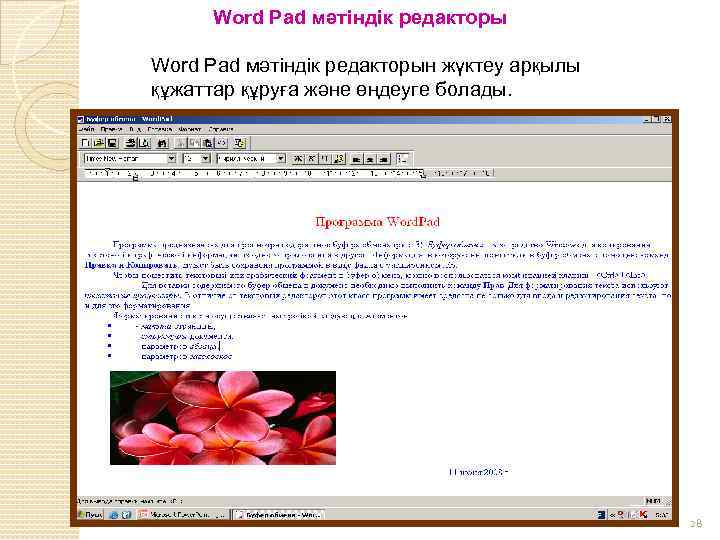The image size is (720, 540).
Task: Open the Вид menu
Action: click(x=135, y=129)
